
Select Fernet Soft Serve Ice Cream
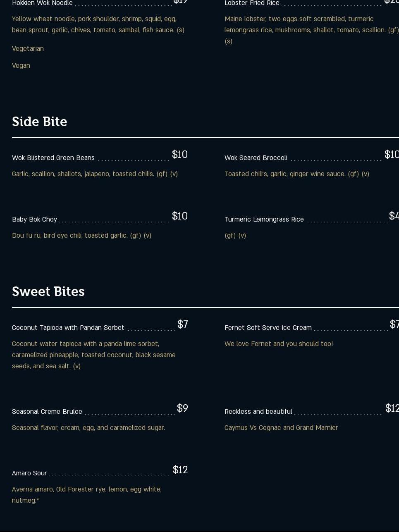[268, 328]
